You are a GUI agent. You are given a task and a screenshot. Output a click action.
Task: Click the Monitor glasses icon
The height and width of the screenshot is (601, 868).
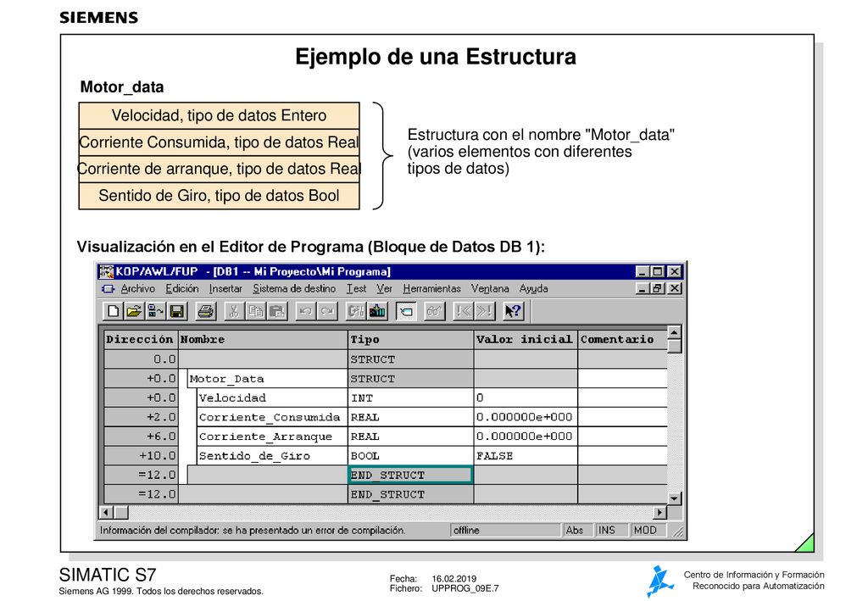[435, 312]
